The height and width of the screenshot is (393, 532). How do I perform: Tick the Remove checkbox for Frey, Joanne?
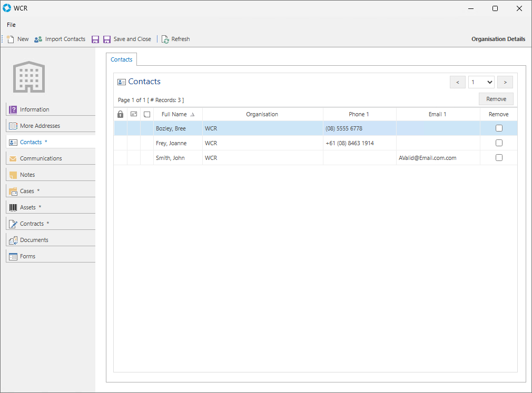[499, 143]
